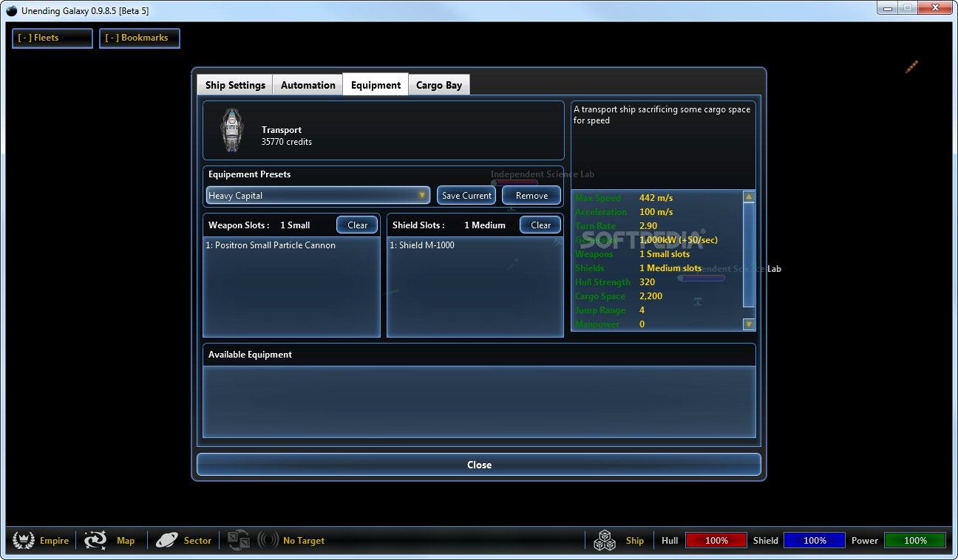Image resolution: width=958 pixels, height=560 pixels.
Task: Click the Ship label in bottom bar
Action: tap(635, 541)
